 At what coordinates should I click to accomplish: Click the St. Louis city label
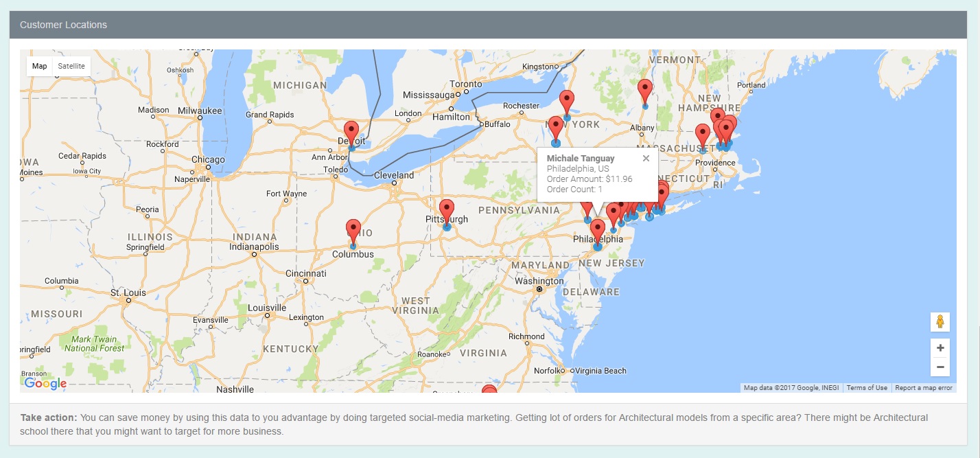(x=128, y=293)
